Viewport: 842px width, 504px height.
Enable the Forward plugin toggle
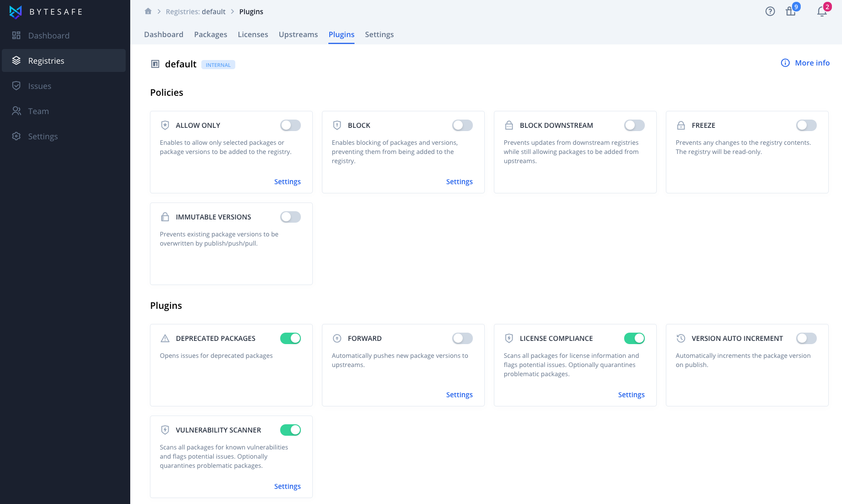coord(462,338)
